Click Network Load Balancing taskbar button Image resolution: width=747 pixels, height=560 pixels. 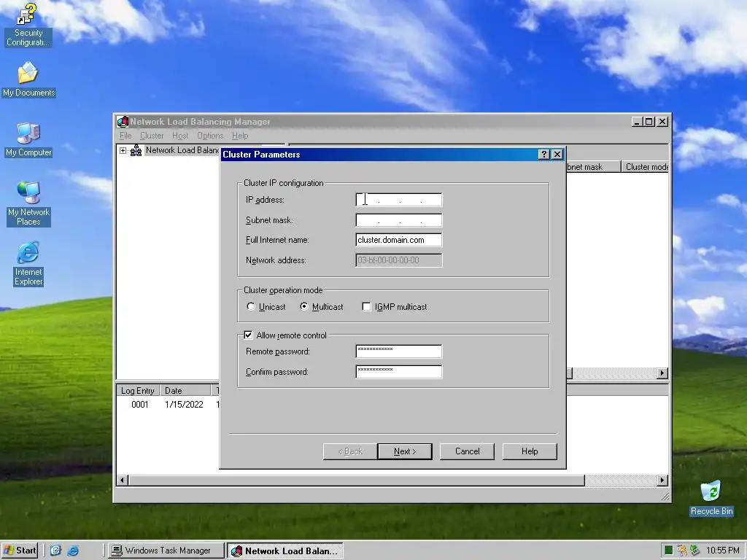tap(285, 551)
